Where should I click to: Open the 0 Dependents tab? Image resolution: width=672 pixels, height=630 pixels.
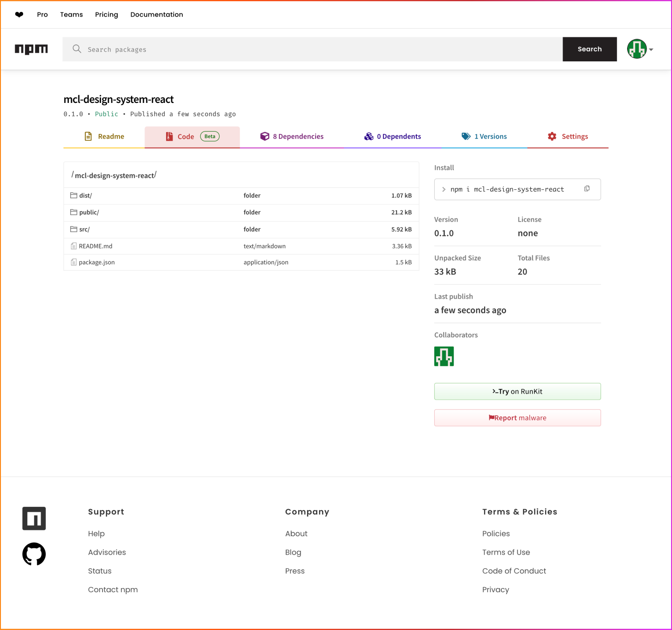pyautogui.click(x=393, y=136)
